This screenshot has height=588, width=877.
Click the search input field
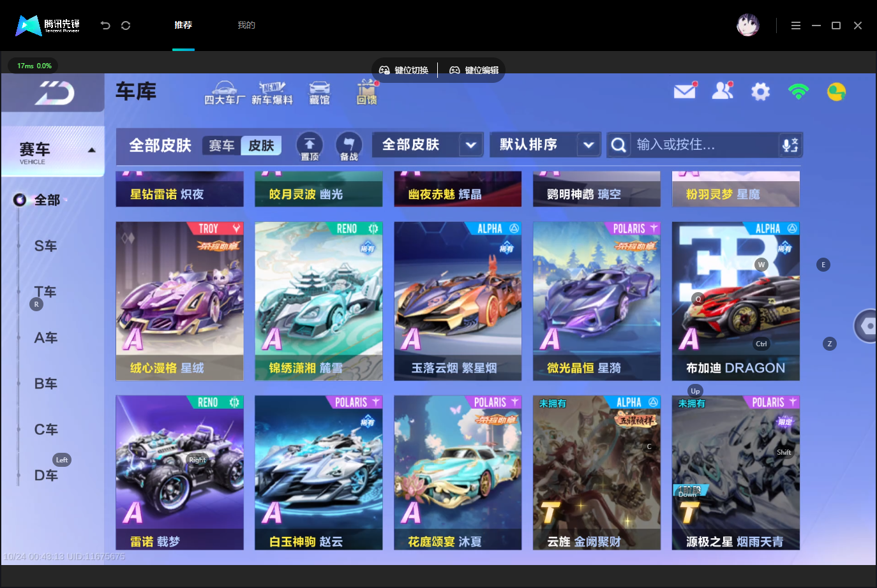[x=705, y=145]
